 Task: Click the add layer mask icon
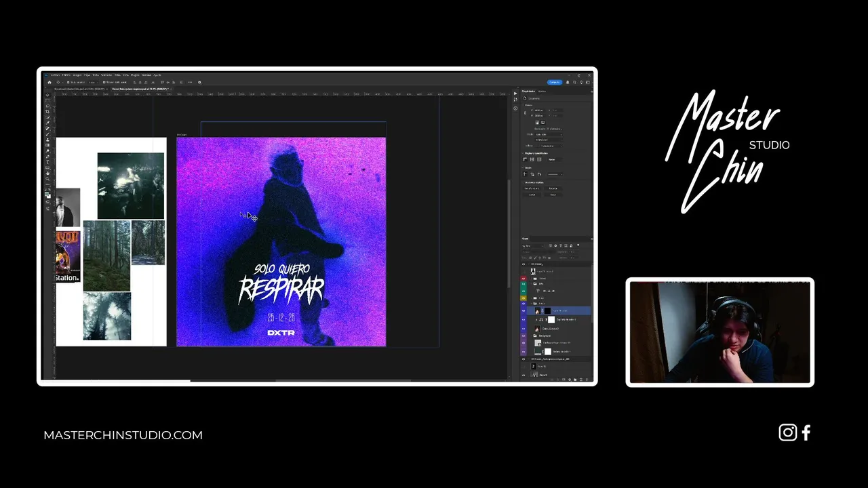pos(564,380)
